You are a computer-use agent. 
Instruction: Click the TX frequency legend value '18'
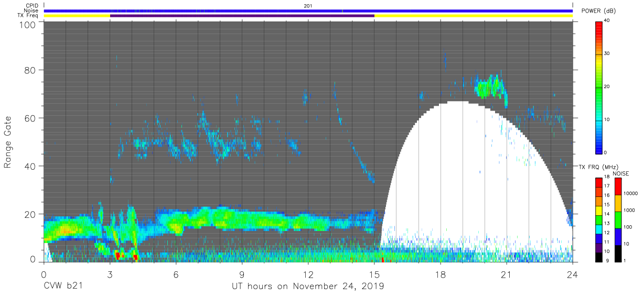click(x=607, y=177)
